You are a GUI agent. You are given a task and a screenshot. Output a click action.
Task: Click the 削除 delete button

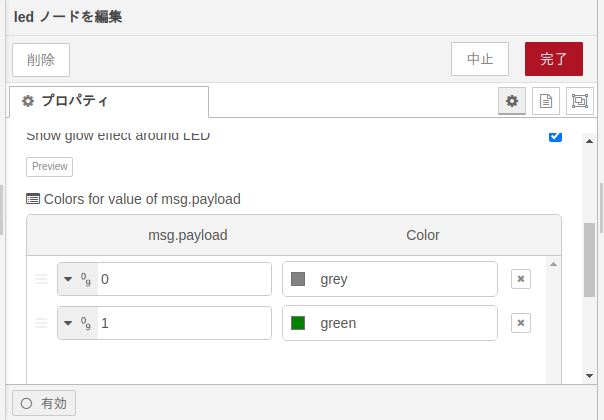41,59
